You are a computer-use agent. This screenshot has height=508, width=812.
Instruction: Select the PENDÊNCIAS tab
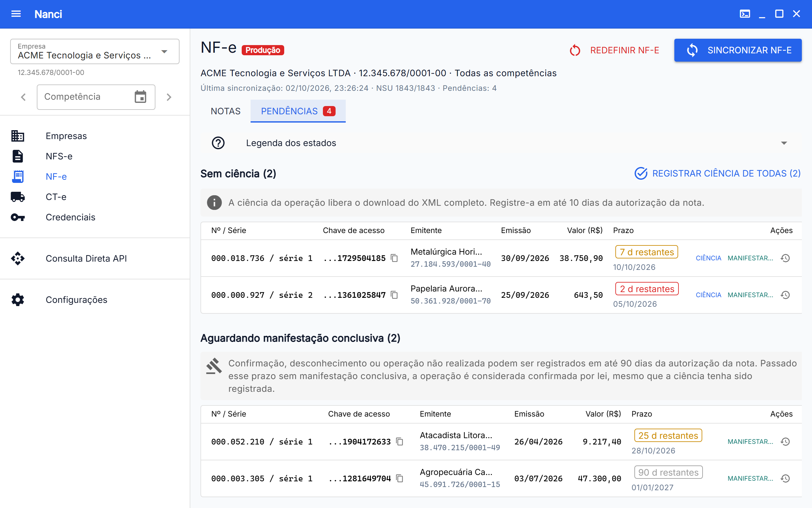point(298,111)
